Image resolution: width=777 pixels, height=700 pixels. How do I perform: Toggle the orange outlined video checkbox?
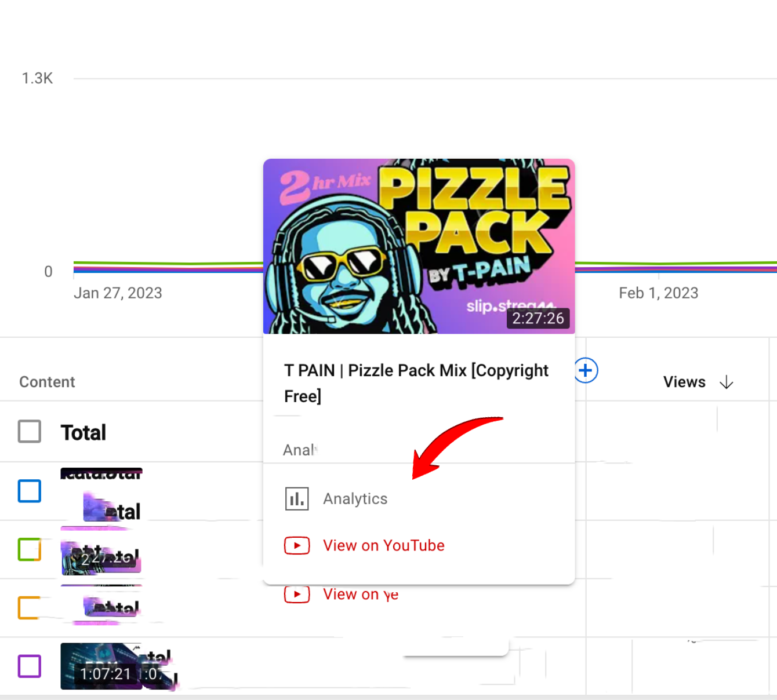30,608
